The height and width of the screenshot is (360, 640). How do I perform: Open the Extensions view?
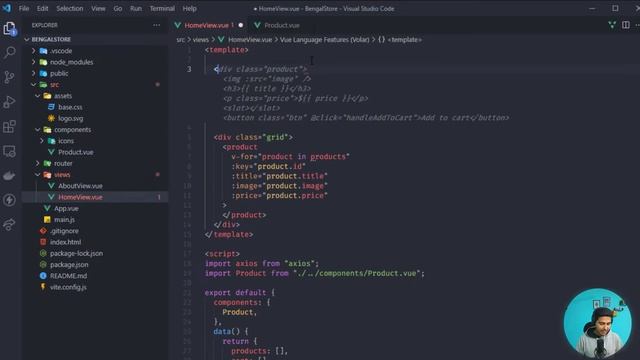pos(9,126)
